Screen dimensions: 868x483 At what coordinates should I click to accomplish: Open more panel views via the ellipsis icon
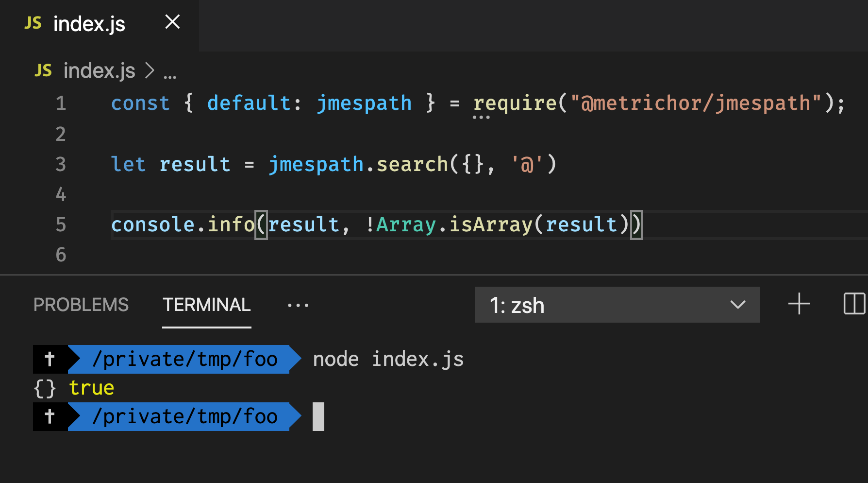pos(297,305)
